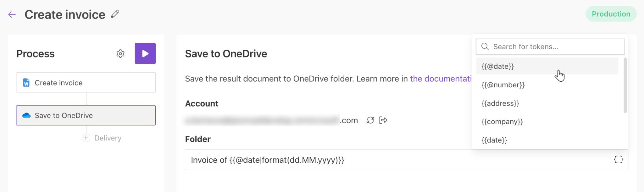Click the search magnifier in the token panel
Image resolution: width=644 pixels, height=192 pixels.
pyautogui.click(x=485, y=46)
